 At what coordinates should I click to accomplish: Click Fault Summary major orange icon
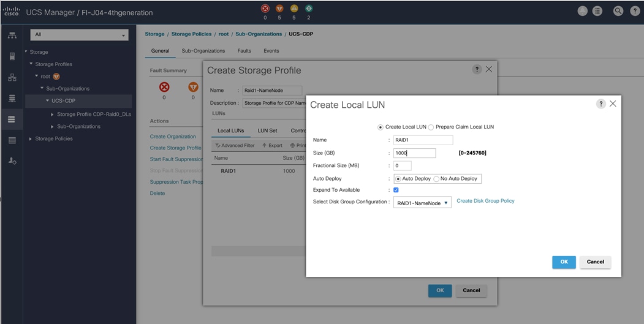(193, 87)
